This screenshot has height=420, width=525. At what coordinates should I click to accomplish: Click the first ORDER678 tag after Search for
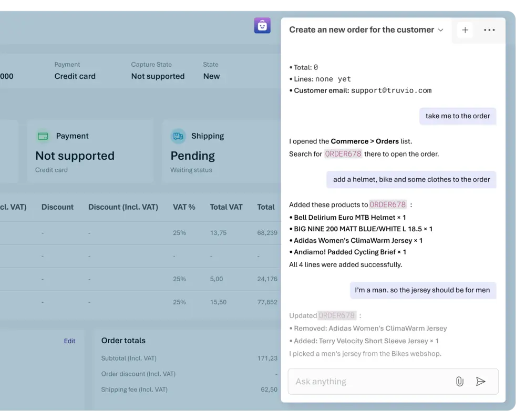pyautogui.click(x=343, y=154)
